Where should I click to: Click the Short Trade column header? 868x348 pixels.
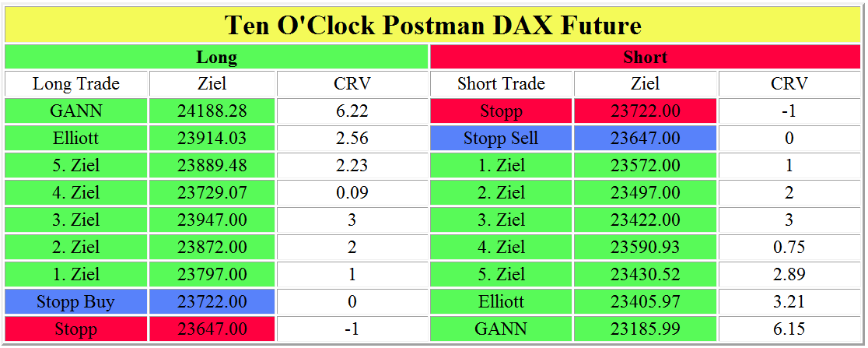click(x=501, y=84)
